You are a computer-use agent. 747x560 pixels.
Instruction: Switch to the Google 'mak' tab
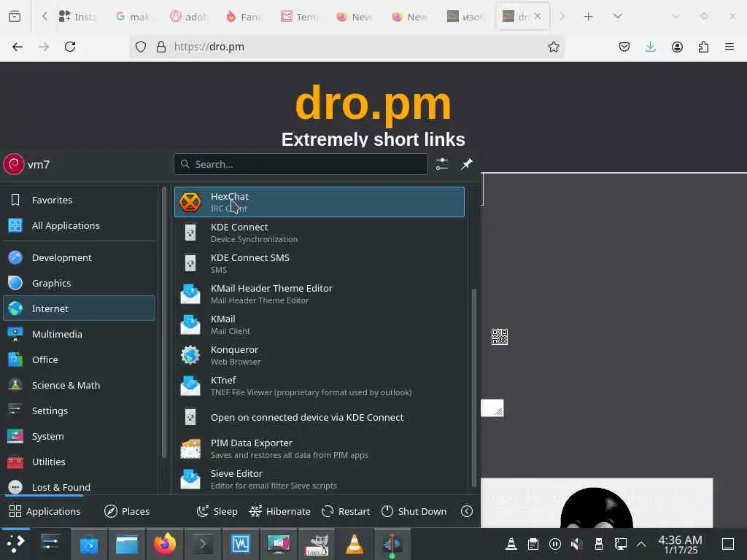133,17
